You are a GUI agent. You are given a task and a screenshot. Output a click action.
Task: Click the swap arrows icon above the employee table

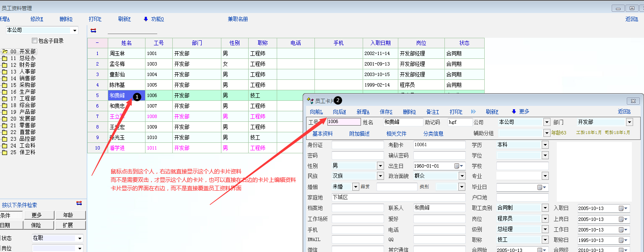[x=93, y=30]
